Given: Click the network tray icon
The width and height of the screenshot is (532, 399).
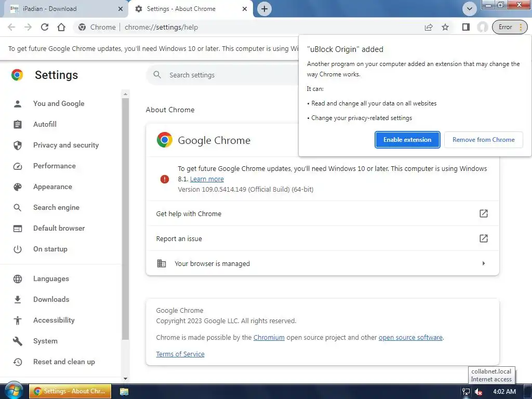Looking at the screenshot, I should (x=466, y=392).
